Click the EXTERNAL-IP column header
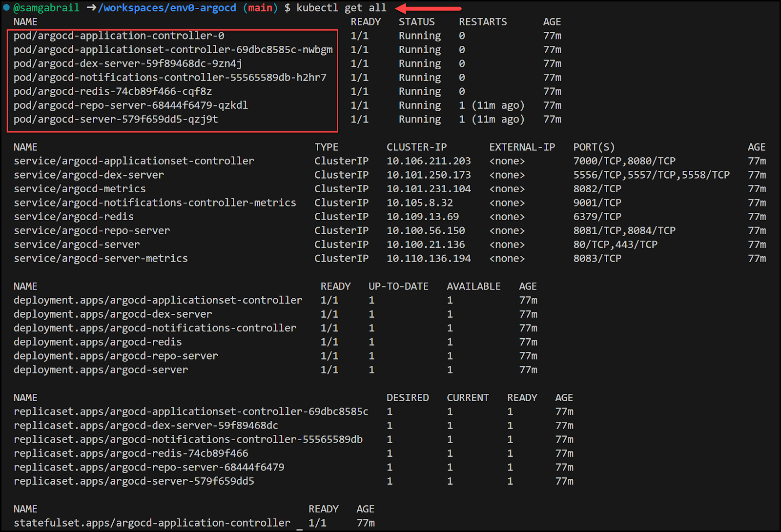 pos(522,147)
